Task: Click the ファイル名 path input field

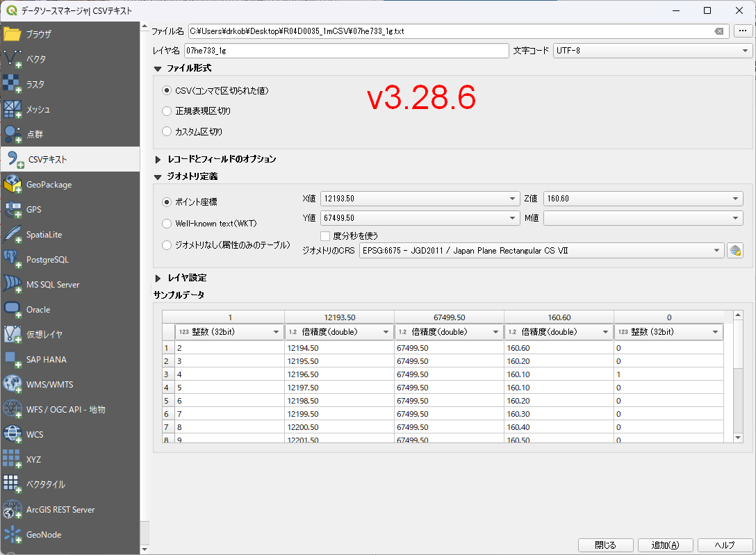Action: click(x=458, y=31)
